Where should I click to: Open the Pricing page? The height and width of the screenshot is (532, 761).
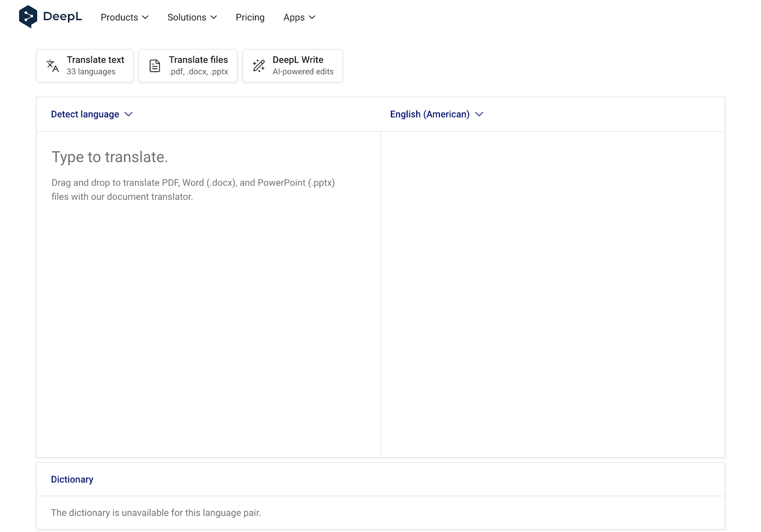click(250, 17)
